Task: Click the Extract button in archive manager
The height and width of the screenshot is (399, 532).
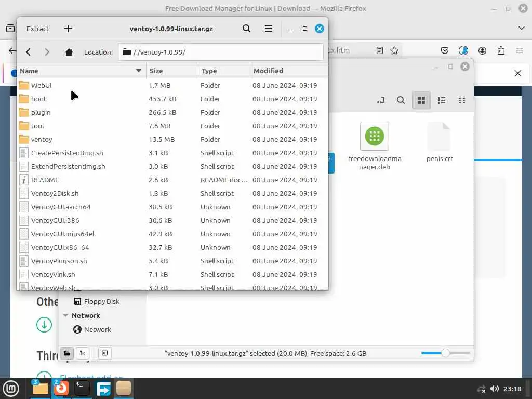Action: coord(37,29)
